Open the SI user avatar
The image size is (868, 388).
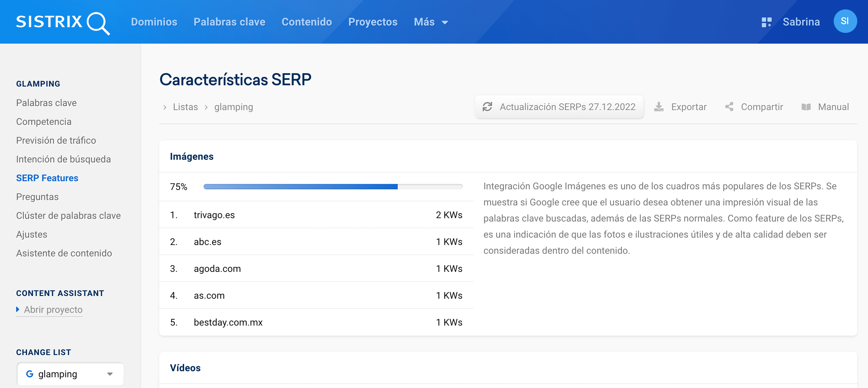845,21
